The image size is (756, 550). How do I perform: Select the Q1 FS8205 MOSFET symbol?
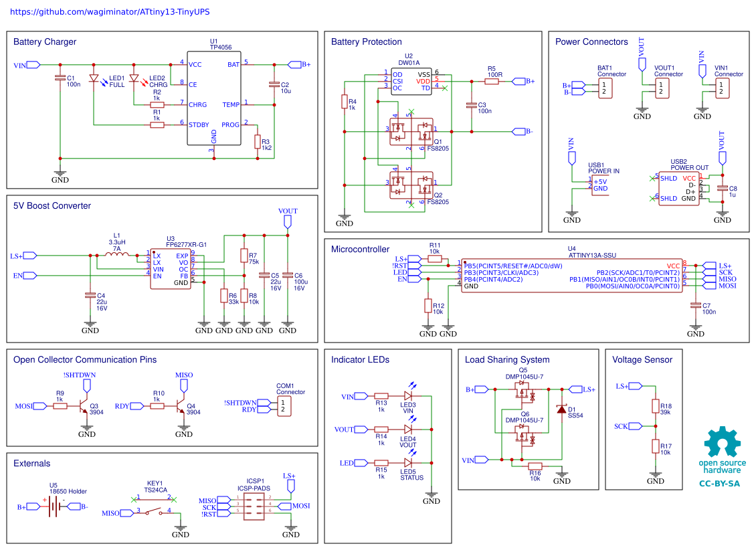411,132
